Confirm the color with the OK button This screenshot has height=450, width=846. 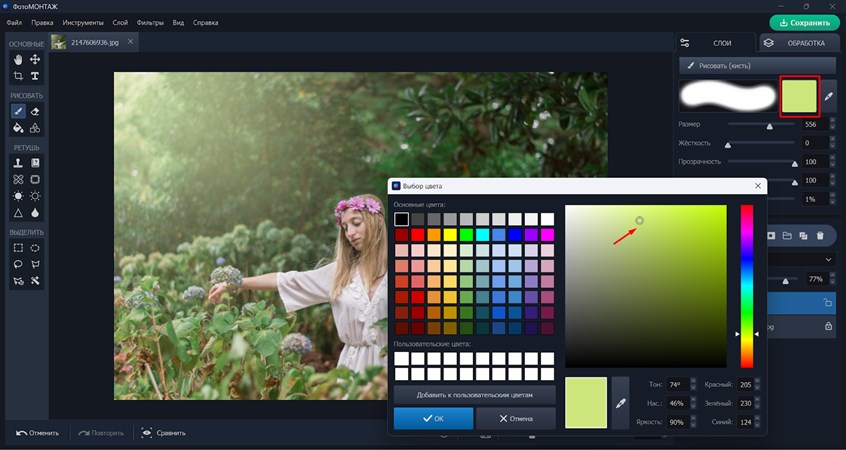click(x=433, y=418)
